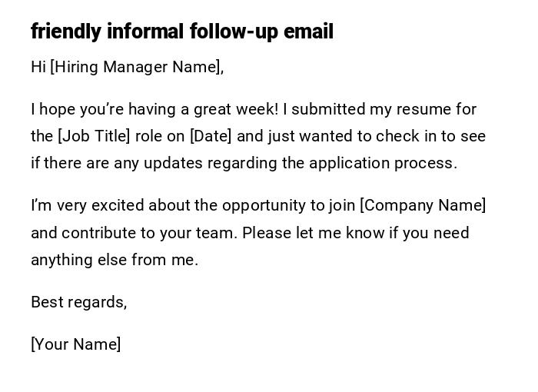
Task: Click the word 'submitted' in the first line
Action: (329, 109)
